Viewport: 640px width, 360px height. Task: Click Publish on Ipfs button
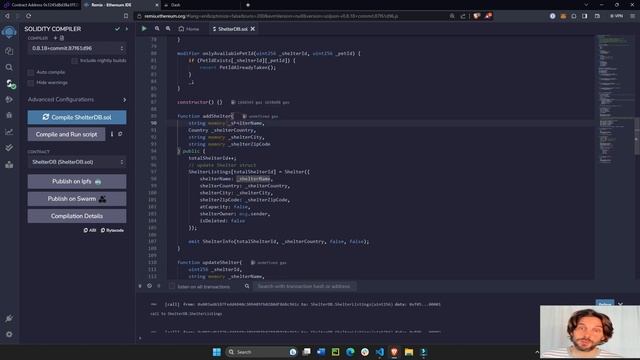pos(77,182)
